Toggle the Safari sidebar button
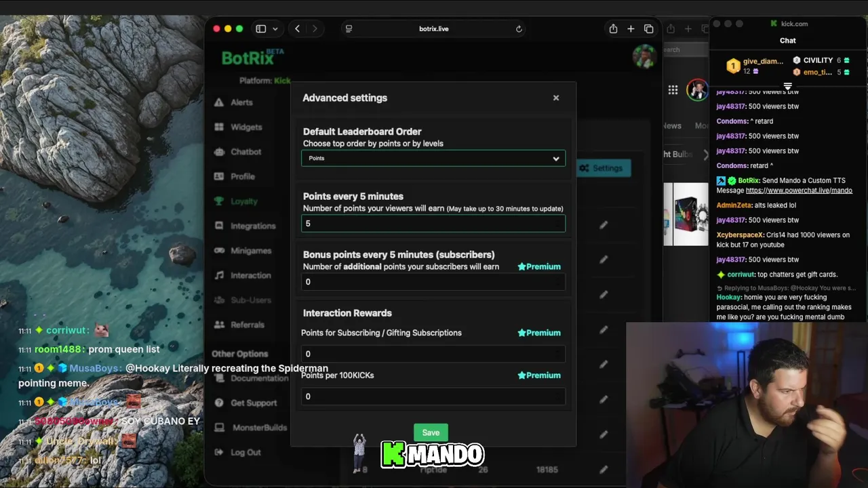Viewport: 868px width, 488px height. click(261, 28)
